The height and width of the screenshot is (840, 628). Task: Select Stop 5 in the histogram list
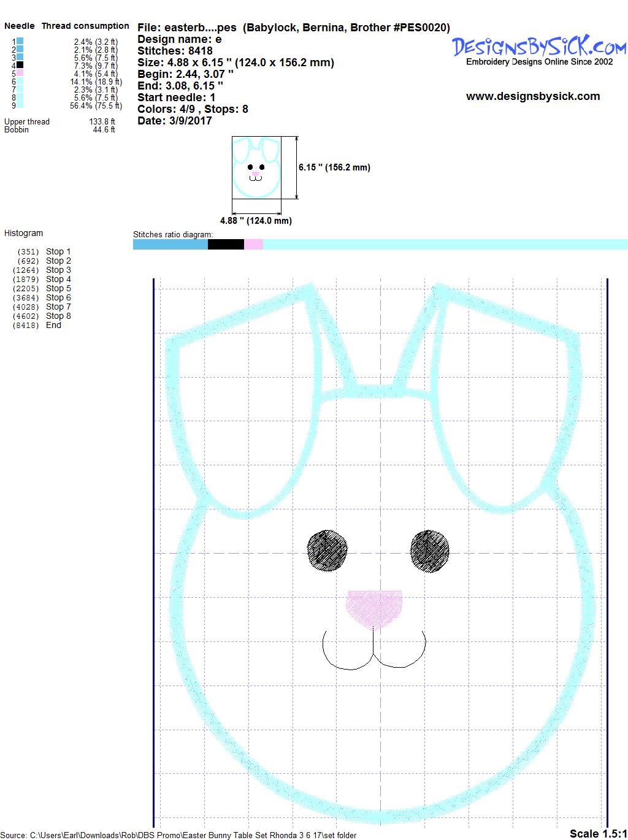(x=58, y=288)
